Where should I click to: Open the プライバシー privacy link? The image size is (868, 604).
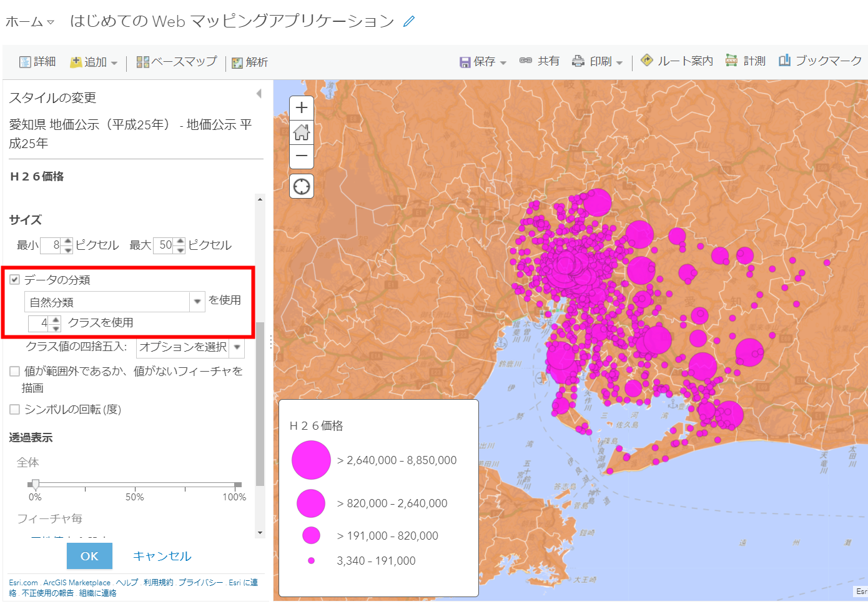200,583
